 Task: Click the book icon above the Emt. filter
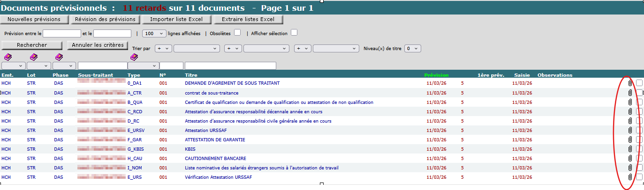pos(8,57)
